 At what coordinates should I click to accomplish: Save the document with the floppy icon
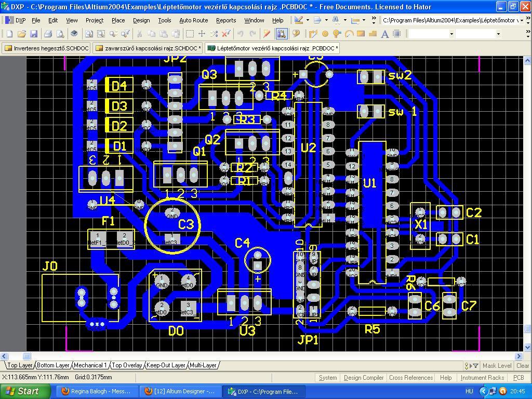pos(34,34)
